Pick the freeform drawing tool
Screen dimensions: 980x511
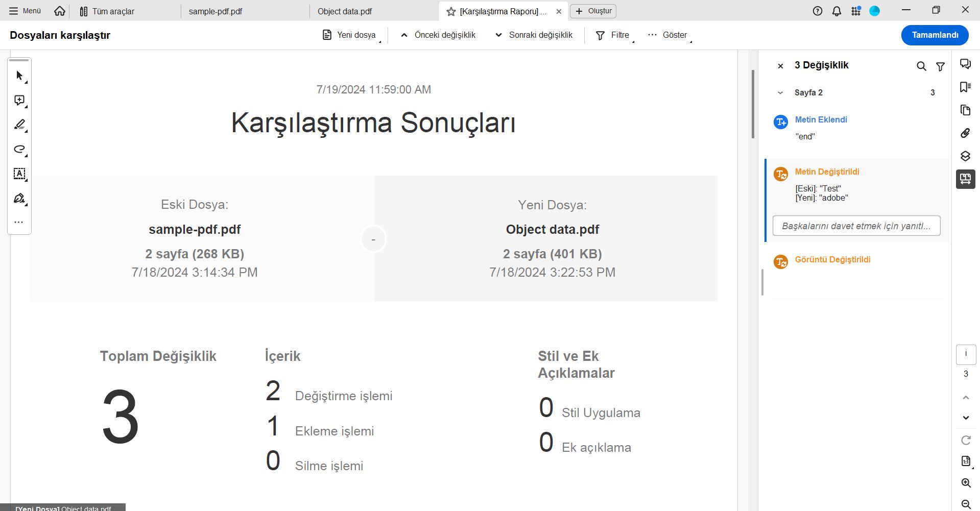[19, 150]
